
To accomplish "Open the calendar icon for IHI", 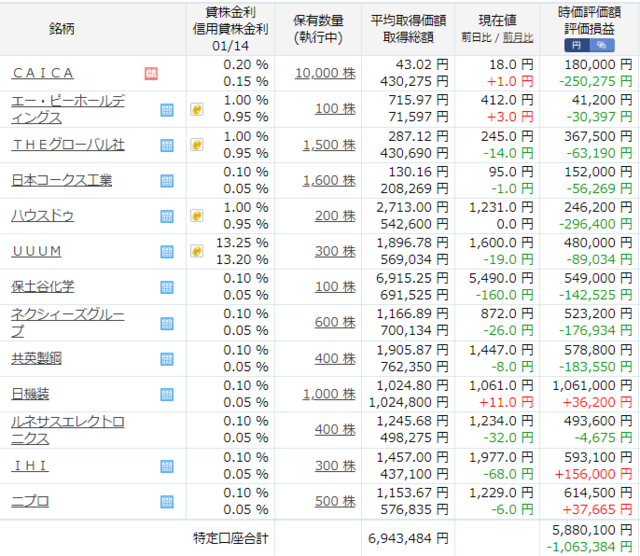I will click(167, 466).
